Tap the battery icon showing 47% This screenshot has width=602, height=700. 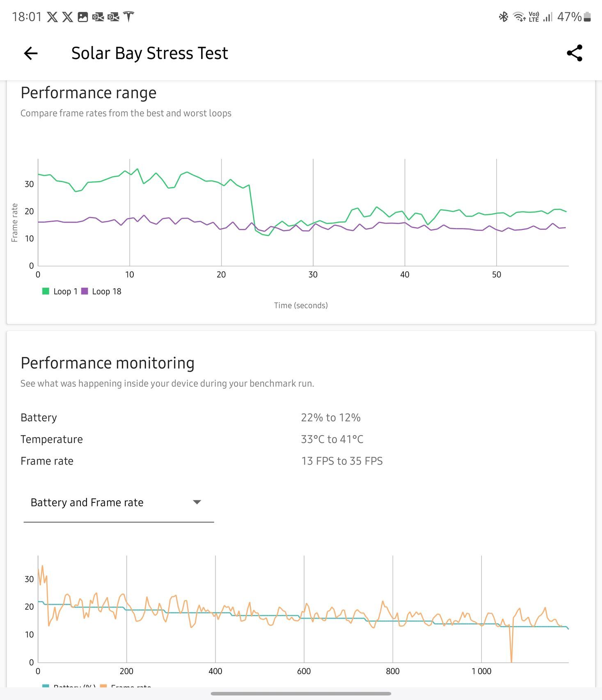tap(587, 17)
